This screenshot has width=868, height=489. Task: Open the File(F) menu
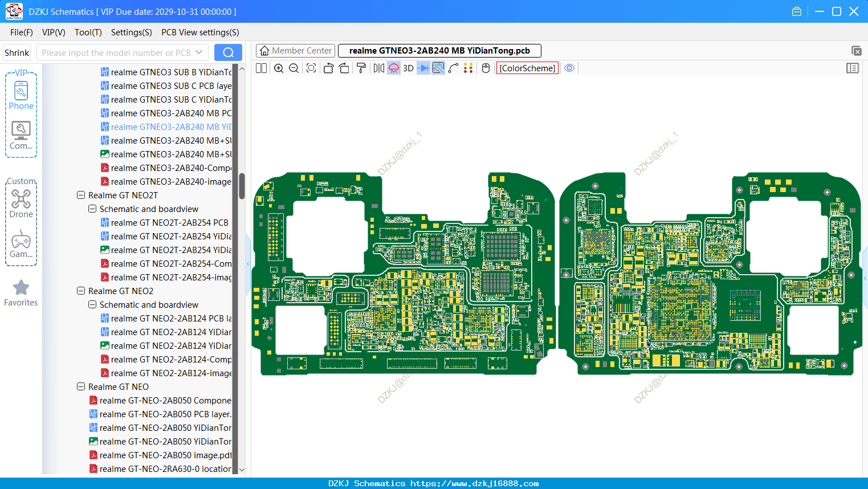pos(22,32)
